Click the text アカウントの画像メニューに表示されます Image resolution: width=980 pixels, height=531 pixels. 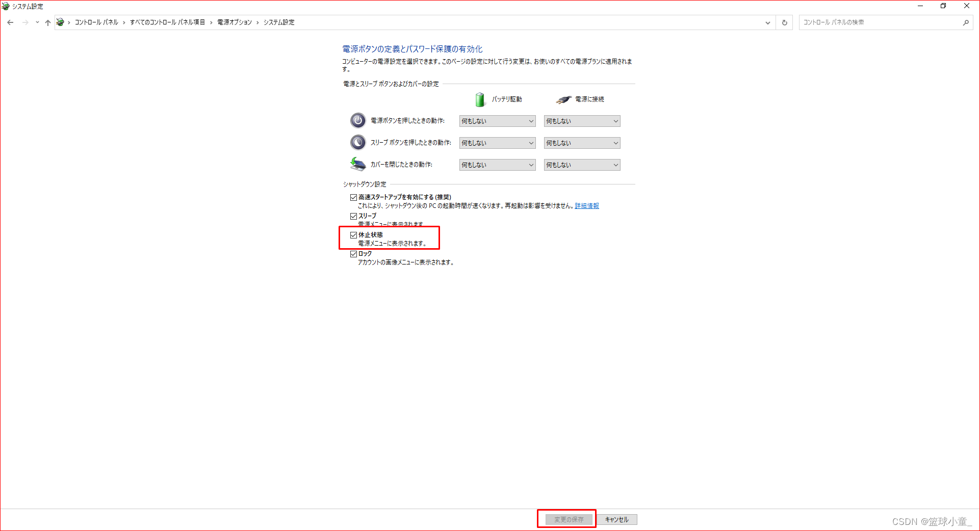pos(405,262)
